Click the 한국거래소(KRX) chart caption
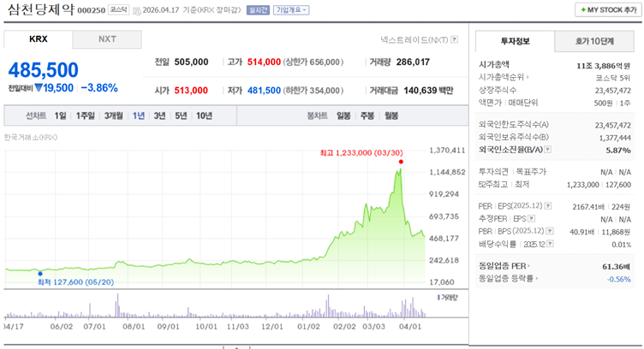Image resolution: width=644 pixels, height=349 pixels. click(x=31, y=138)
